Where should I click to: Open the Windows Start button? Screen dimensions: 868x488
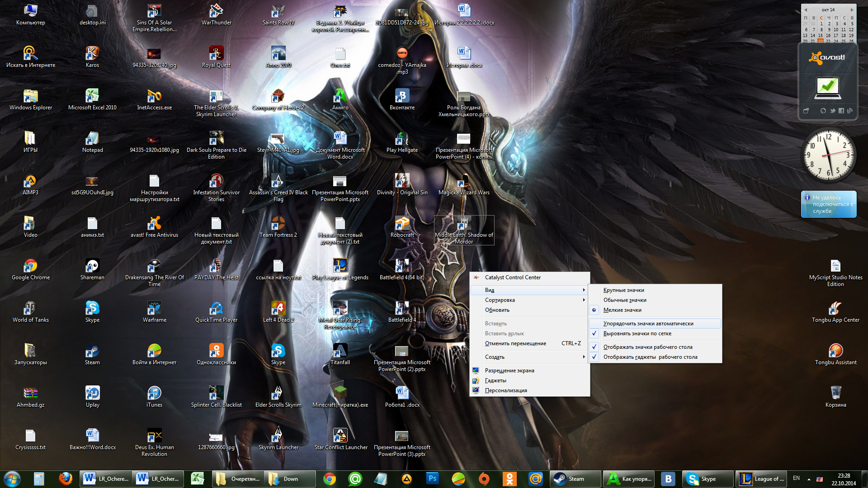[x=12, y=479]
